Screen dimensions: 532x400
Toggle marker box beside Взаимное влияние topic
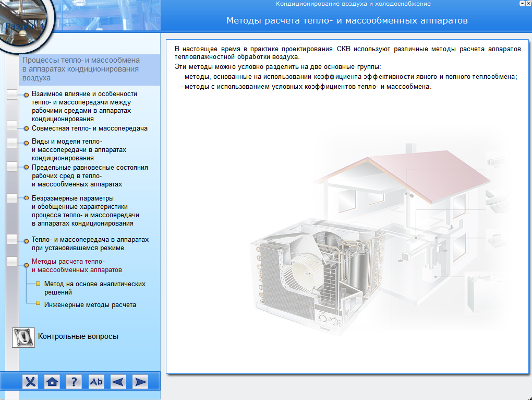click(13, 95)
